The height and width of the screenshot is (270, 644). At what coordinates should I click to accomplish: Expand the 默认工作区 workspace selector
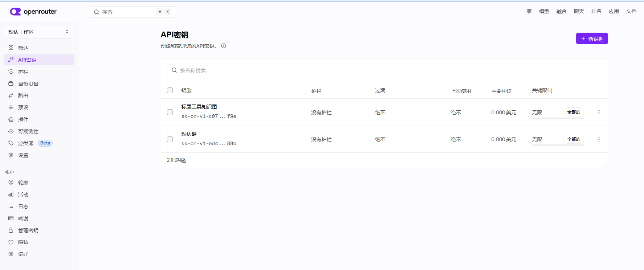tap(39, 32)
